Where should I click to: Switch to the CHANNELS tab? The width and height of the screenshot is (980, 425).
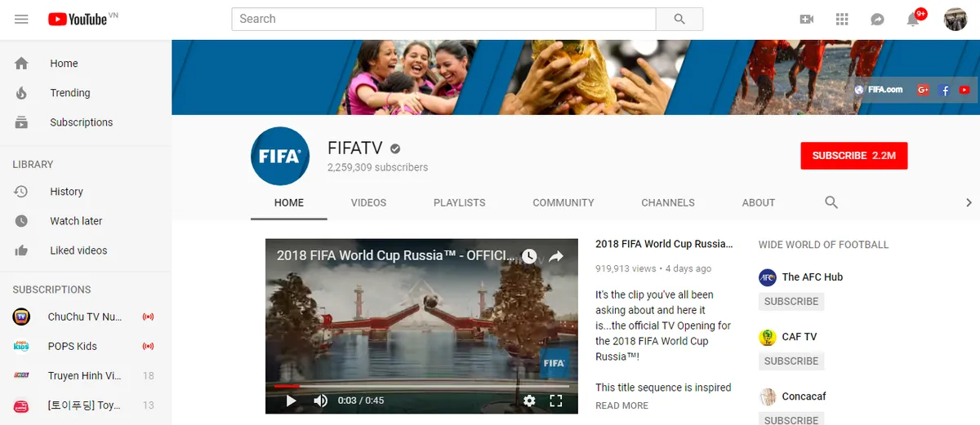click(x=668, y=202)
